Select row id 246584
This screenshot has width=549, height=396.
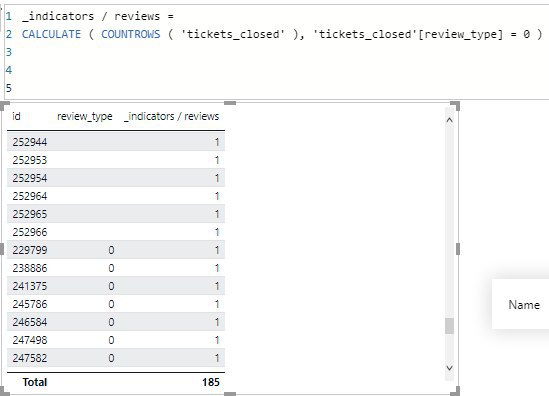click(116, 322)
